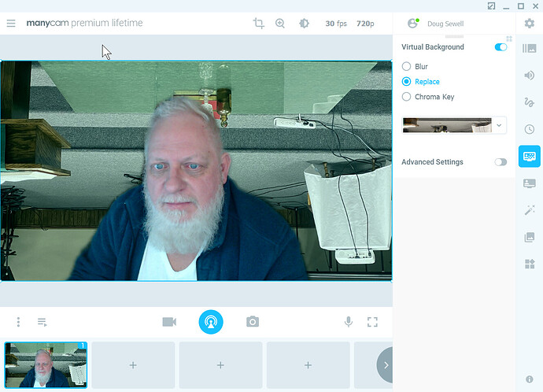Select the crop tool icon
The height and width of the screenshot is (392, 543).
point(259,23)
